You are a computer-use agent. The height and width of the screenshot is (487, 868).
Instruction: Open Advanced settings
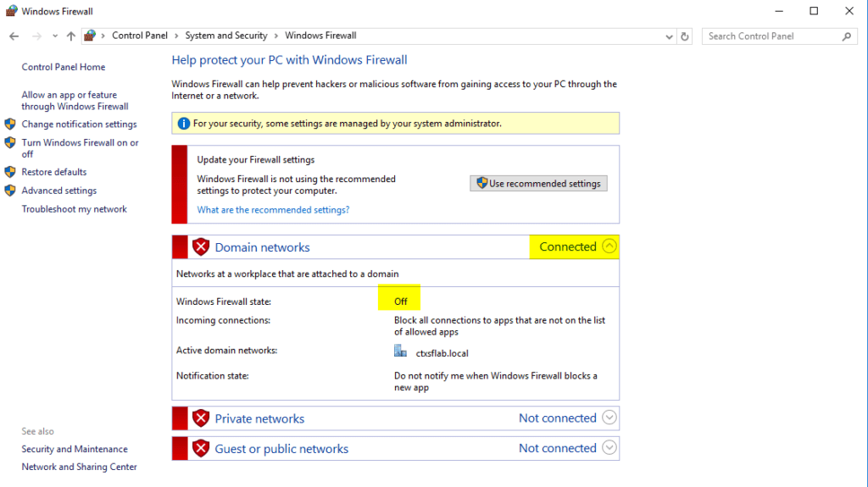[58, 191]
